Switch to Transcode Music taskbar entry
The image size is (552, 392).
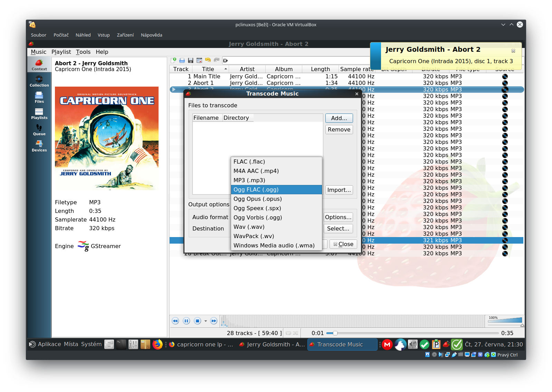tap(342, 345)
